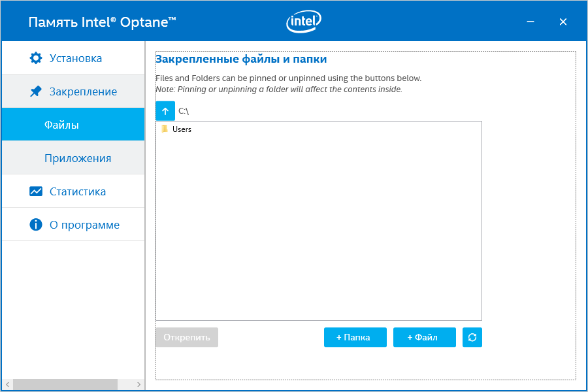Select the Users folder entry
This screenshot has width=588, height=392.
click(x=182, y=129)
